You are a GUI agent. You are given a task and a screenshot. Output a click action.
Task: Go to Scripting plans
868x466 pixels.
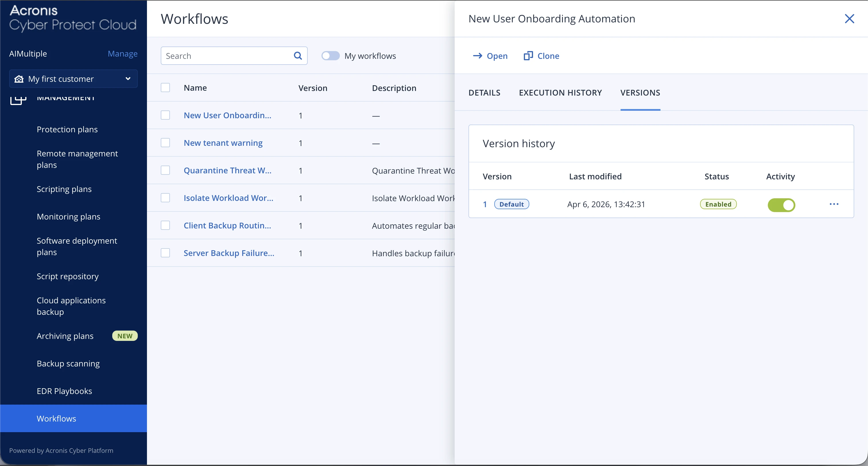point(64,189)
